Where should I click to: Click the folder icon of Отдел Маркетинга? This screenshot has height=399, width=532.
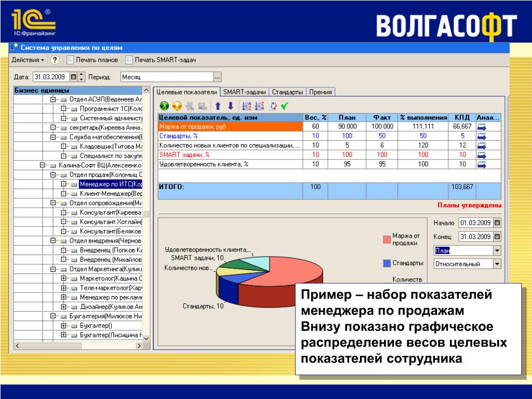pyautogui.click(x=63, y=270)
